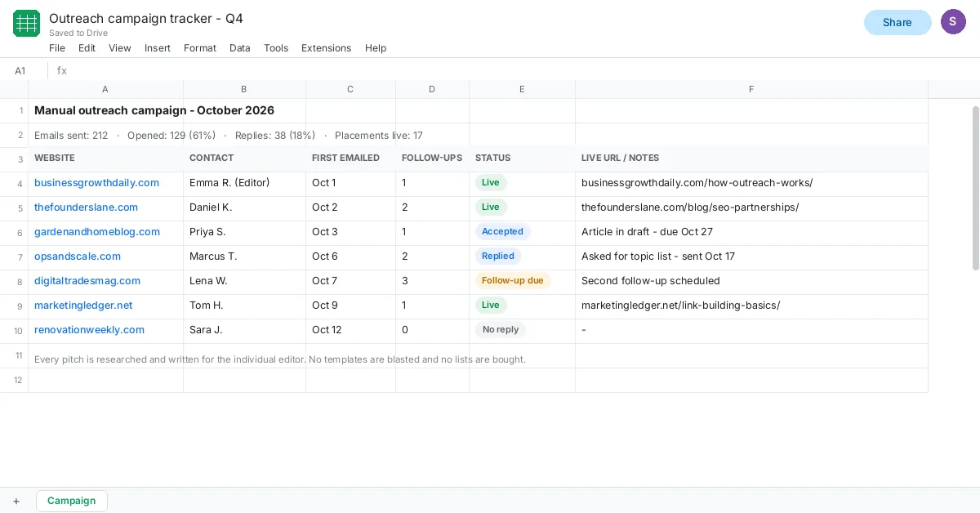Open renovationweekly.com link
Viewport: 980px width, 513px height.
[89, 330]
